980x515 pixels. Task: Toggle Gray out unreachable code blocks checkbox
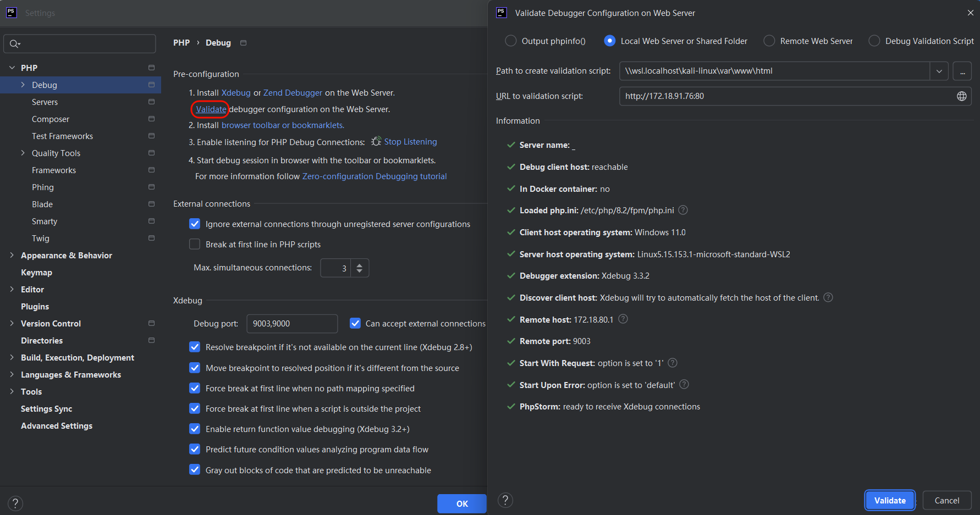(195, 470)
